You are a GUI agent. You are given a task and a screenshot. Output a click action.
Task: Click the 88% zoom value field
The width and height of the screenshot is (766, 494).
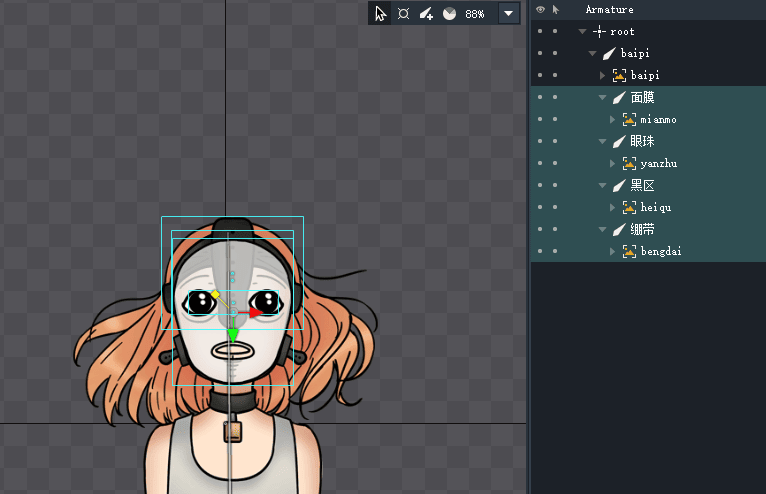[475, 14]
